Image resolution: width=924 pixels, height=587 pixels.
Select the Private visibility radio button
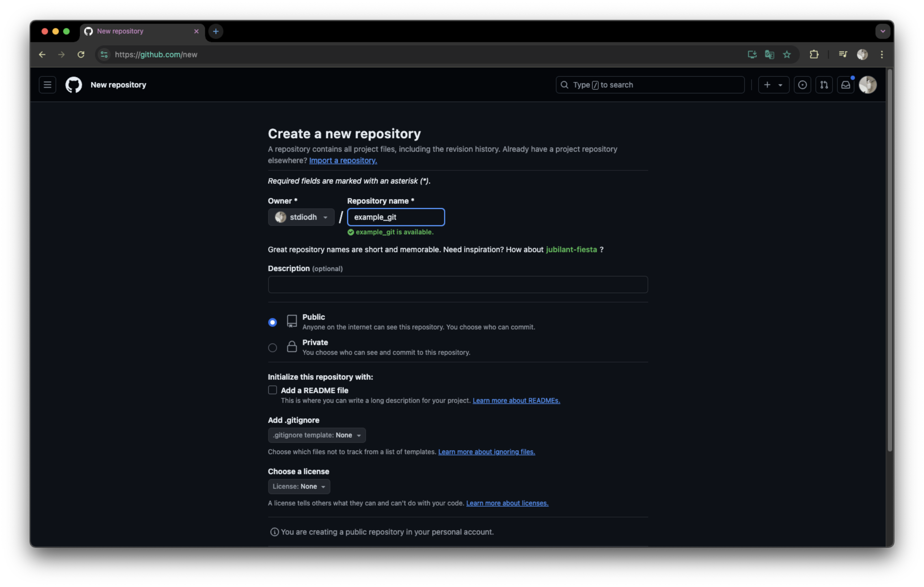273,348
